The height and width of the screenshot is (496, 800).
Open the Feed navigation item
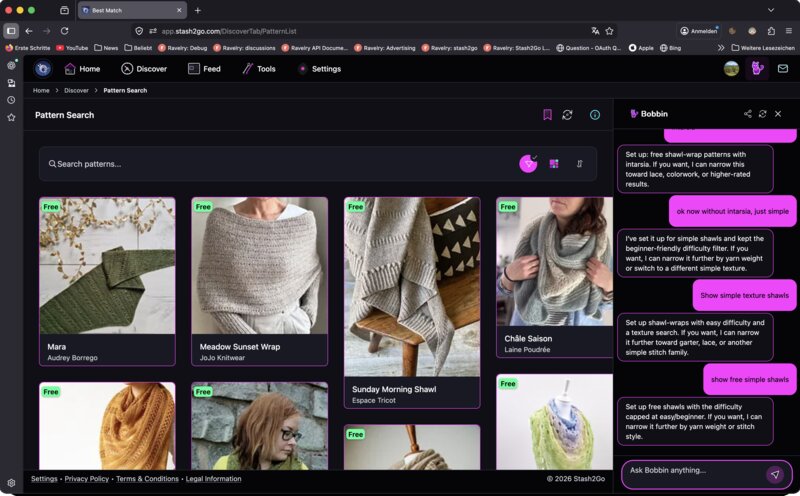coord(204,68)
